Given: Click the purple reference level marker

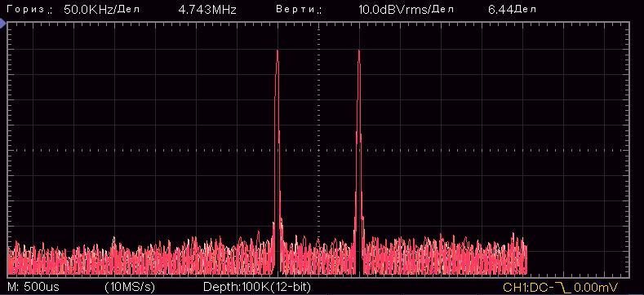Looking at the screenshot, I should click(3, 24).
